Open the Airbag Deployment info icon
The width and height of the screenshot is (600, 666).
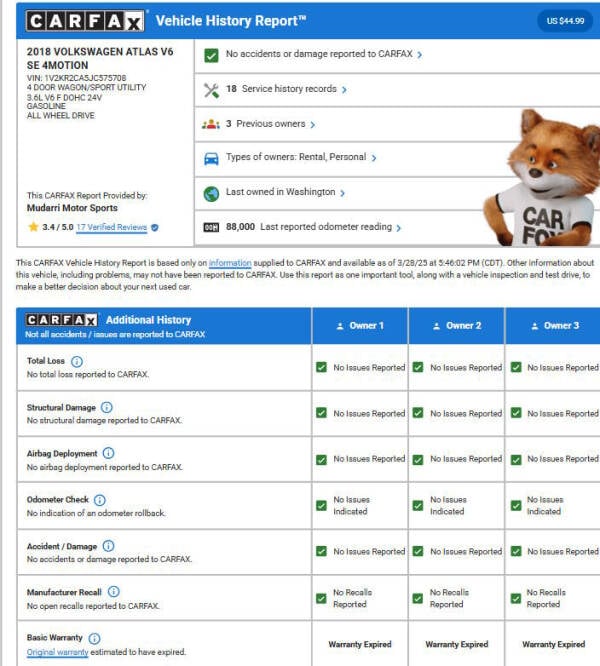[108, 453]
